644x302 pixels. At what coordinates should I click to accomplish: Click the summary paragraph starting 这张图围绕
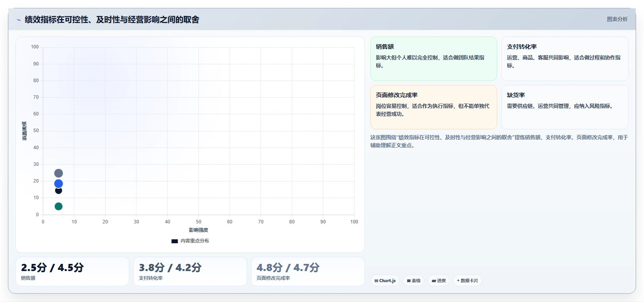(x=499, y=141)
